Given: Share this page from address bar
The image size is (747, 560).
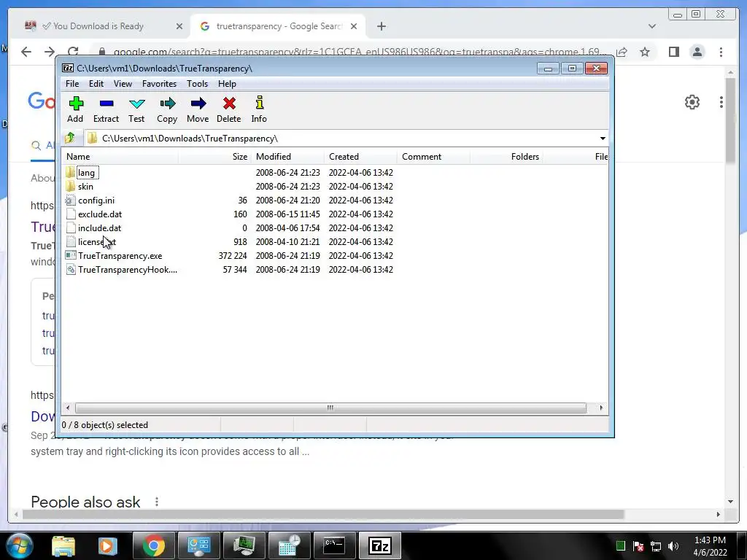Looking at the screenshot, I should (622, 52).
